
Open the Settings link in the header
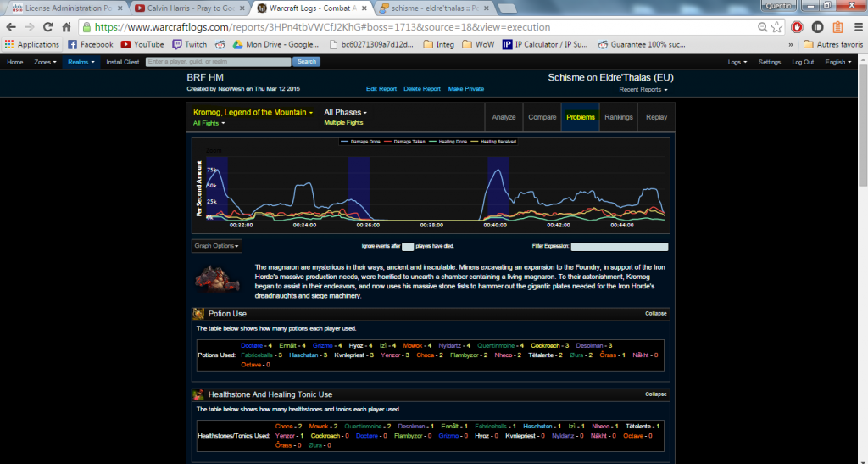(770, 62)
